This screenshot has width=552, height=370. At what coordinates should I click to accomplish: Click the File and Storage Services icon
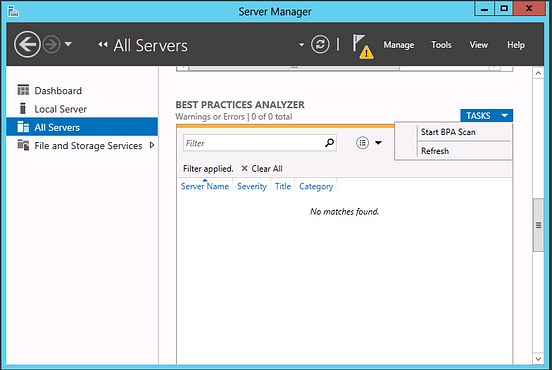click(x=23, y=145)
